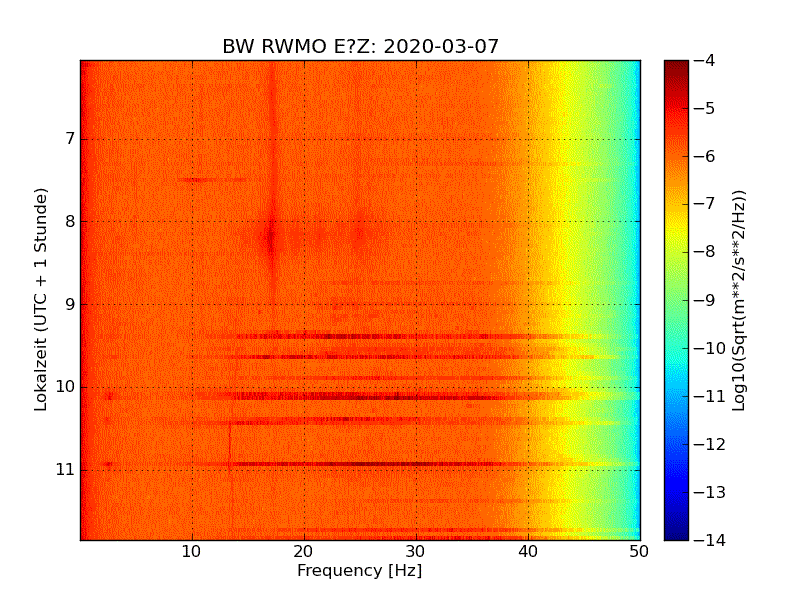Click the colorbar tick label '−6'
The image size is (800, 600).
tap(705, 156)
